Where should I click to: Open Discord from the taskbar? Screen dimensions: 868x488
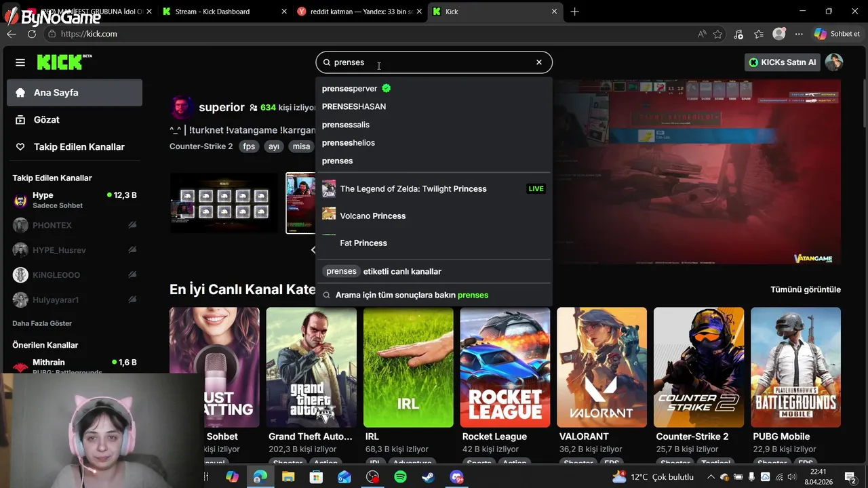(x=456, y=477)
